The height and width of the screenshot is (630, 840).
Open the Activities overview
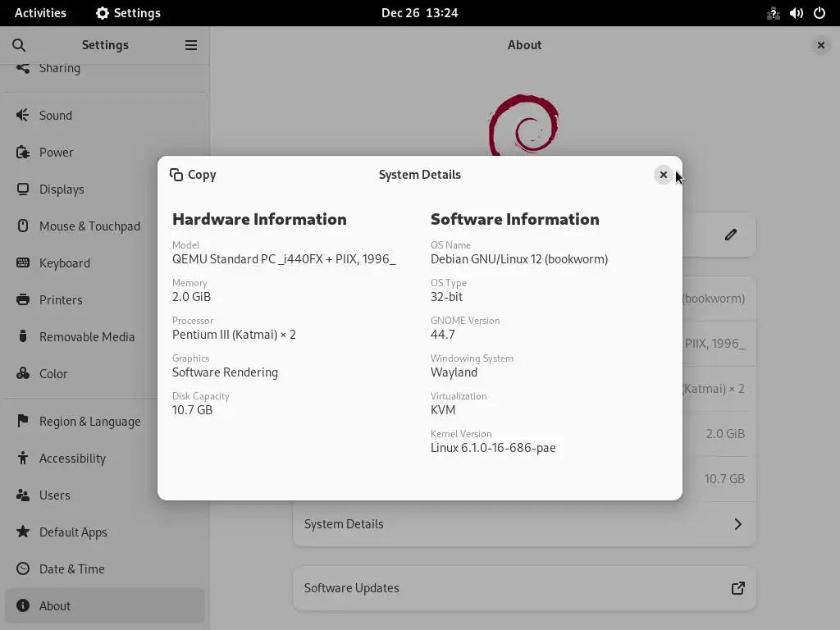40,13
